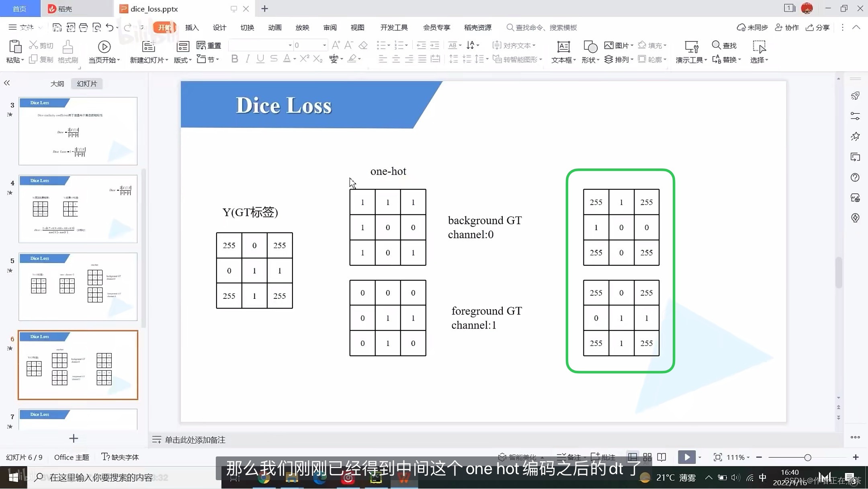Click the shapes (形状) icon

[590, 47]
